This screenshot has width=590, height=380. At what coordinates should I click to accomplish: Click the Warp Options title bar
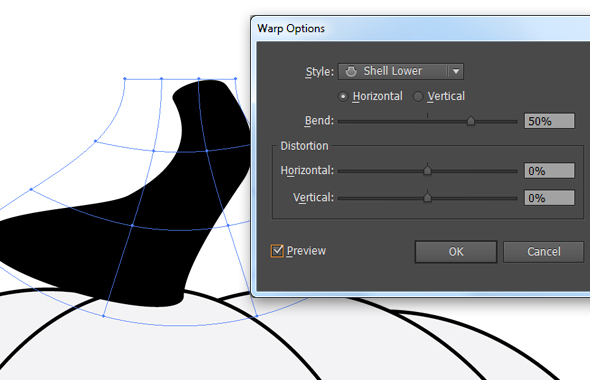(420, 29)
